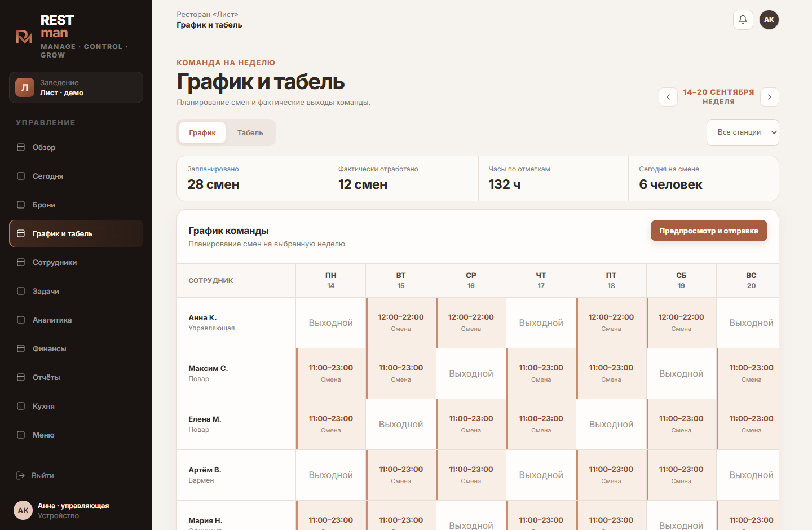Image resolution: width=812 pixels, height=530 pixels.
Task: Click Анна К. Monday Выходной cell
Action: click(x=331, y=323)
